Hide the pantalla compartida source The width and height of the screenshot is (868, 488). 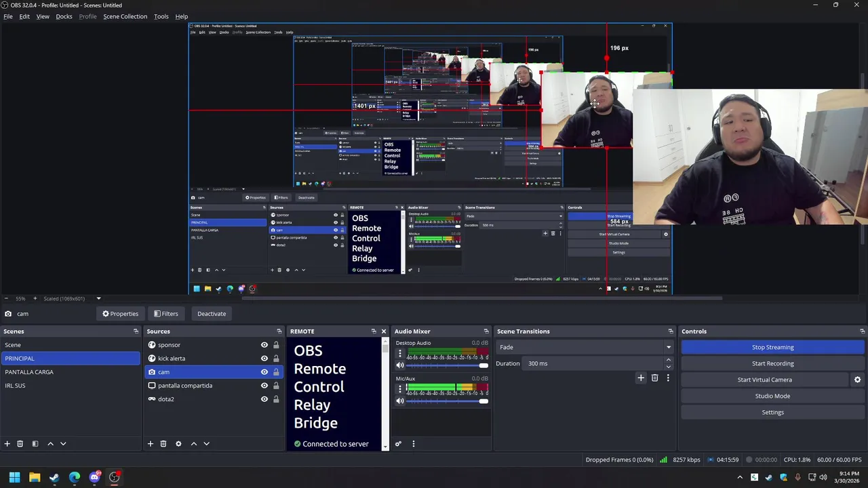(x=264, y=386)
